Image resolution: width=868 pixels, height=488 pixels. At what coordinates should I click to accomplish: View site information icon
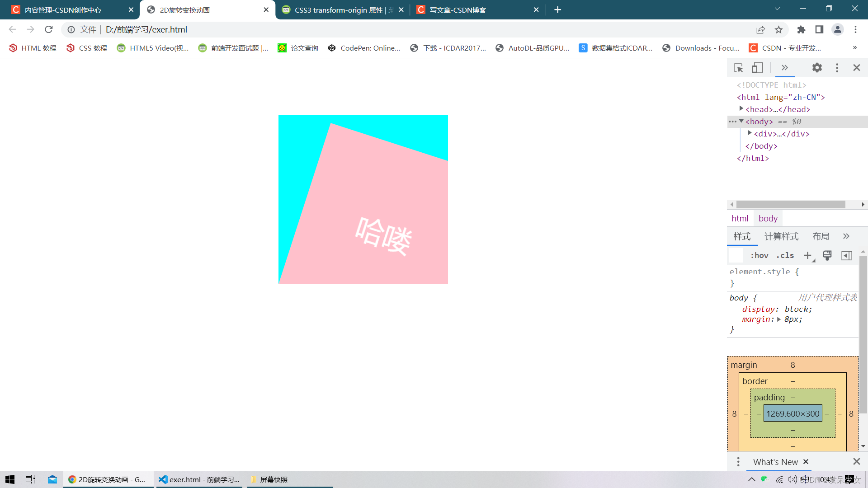click(x=71, y=29)
